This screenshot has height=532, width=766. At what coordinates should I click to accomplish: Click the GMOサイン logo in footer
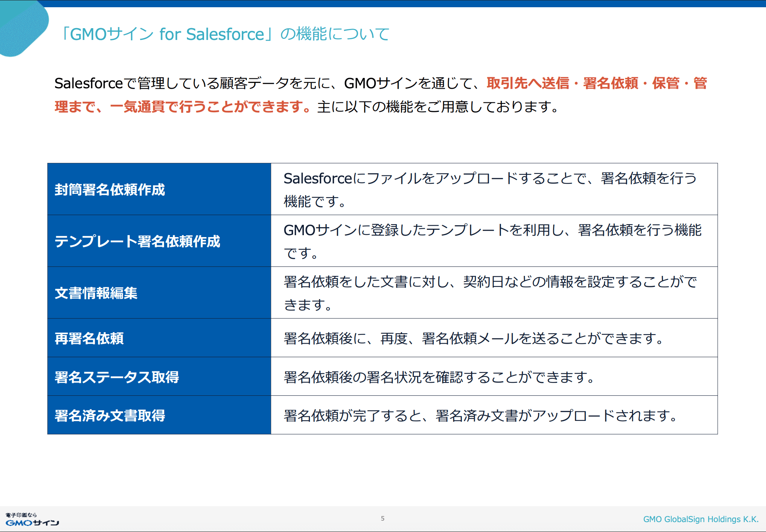pyautogui.click(x=32, y=520)
